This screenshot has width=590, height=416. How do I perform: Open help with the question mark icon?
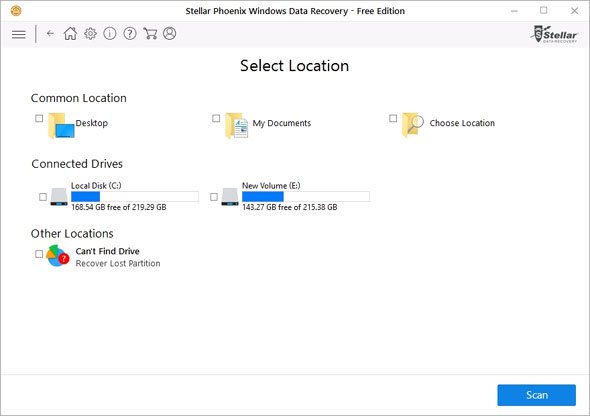coord(130,33)
